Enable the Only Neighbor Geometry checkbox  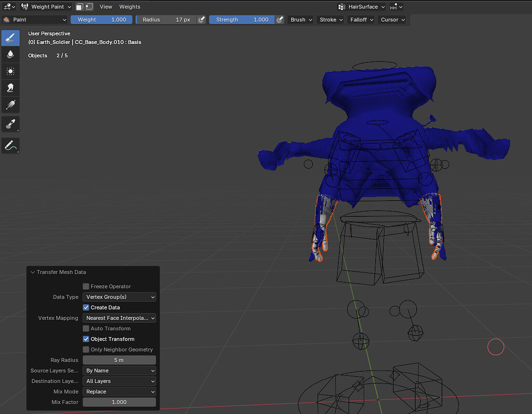click(86, 350)
